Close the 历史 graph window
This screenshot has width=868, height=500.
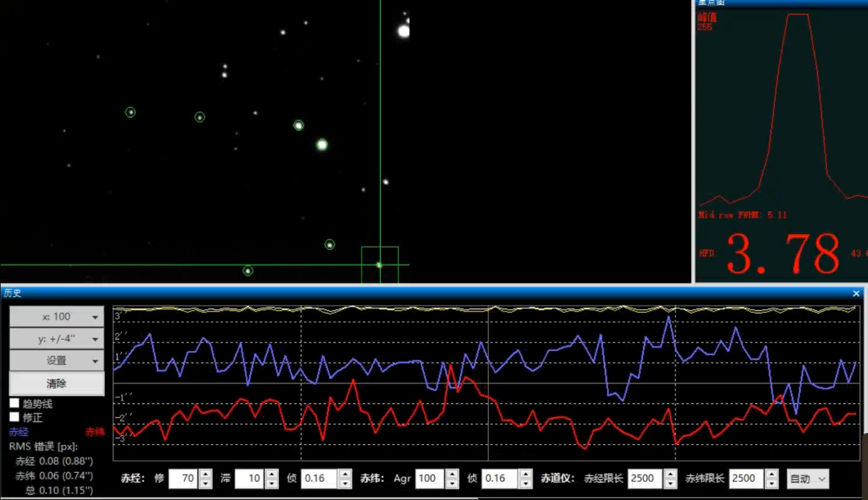tap(856, 294)
